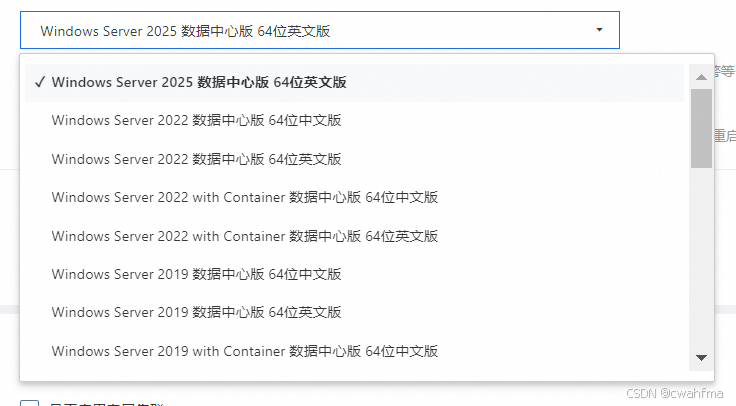Choose Windows Server 2019 数据中心版 64位英文版
This screenshot has width=736, height=406.
click(x=354, y=312)
